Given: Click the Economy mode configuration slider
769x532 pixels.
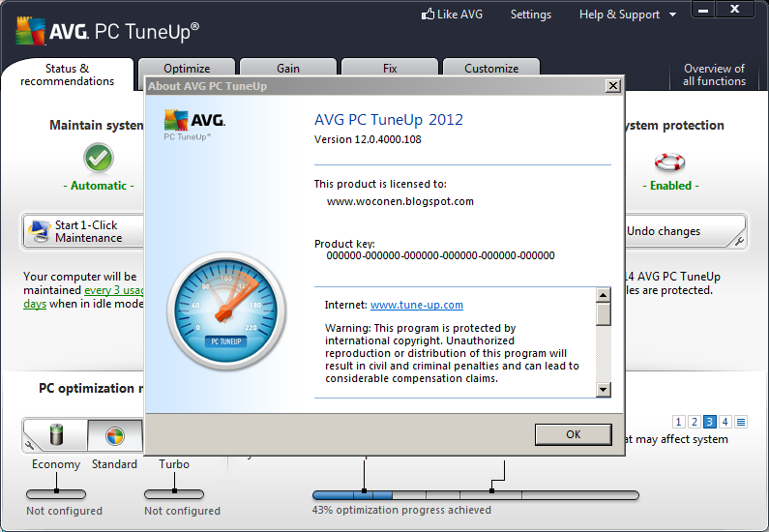Looking at the screenshot, I should (56, 494).
